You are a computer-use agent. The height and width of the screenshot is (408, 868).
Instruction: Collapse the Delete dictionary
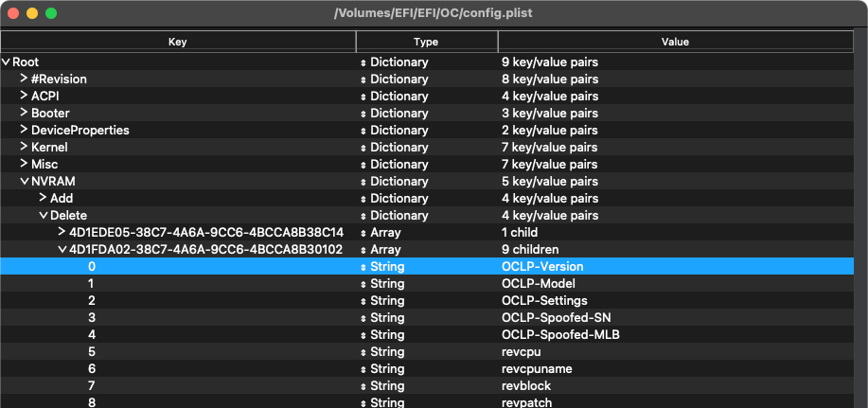[x=43, y=216]
